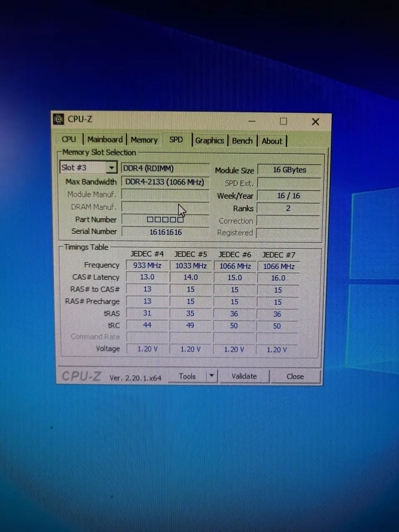Viewport: 399px width, 532px height.
Task: Click the DDR4-2133 (1066 MHz) bandwidth field
Action: point(165,182)
